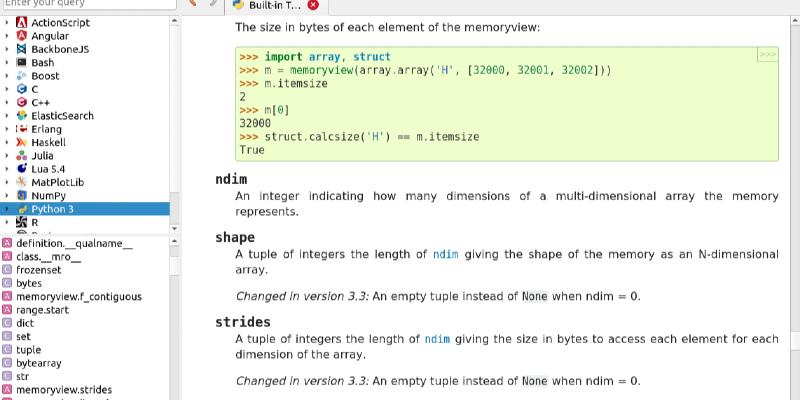Expand the Angular docset tree
This screenshot has height=400, width=800.
[7, 36]
